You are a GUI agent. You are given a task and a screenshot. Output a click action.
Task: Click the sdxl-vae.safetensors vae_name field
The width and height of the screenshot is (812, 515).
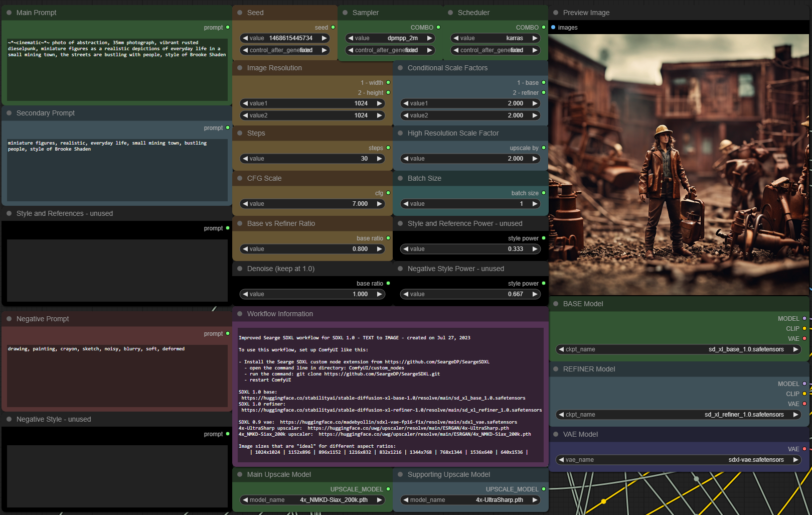point(680,460)
